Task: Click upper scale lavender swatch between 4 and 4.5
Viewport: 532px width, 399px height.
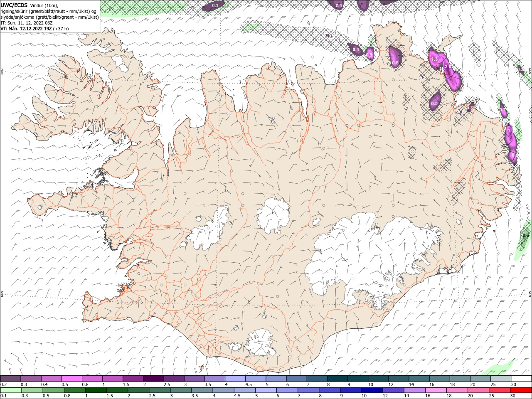Action: pyautogui.click(x=235, y=379)
